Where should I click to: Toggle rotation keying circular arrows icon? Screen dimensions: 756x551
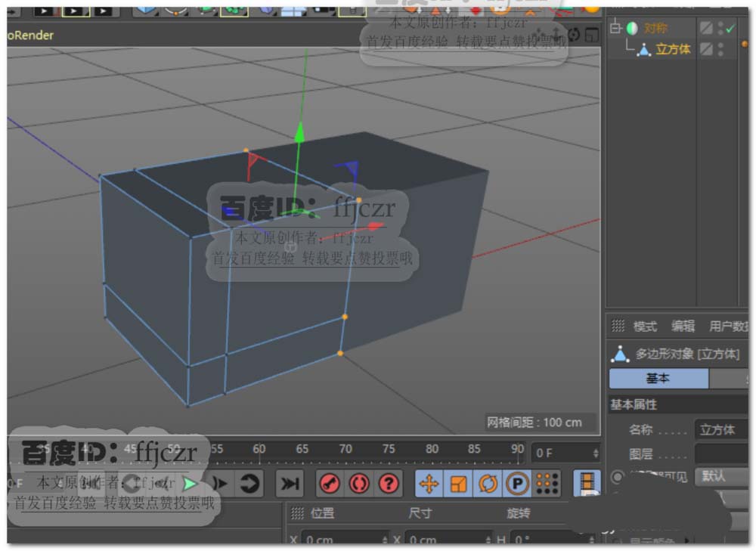pyautogui.click(x=488, y=484)
